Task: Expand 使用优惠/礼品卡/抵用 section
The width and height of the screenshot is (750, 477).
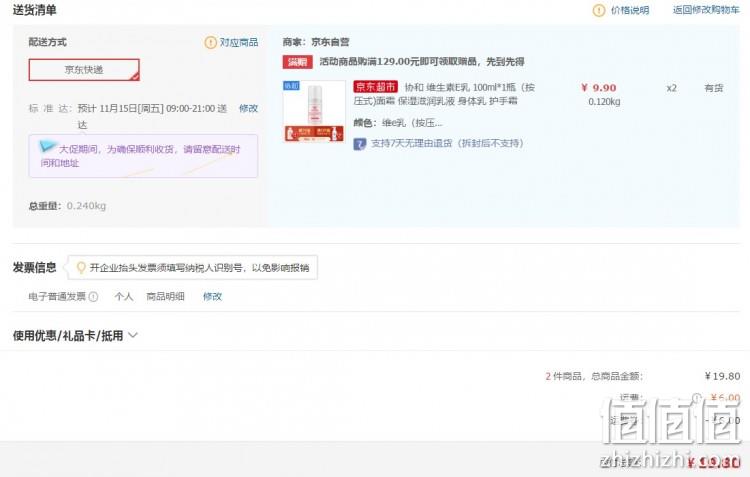Action: click(75, 336)
